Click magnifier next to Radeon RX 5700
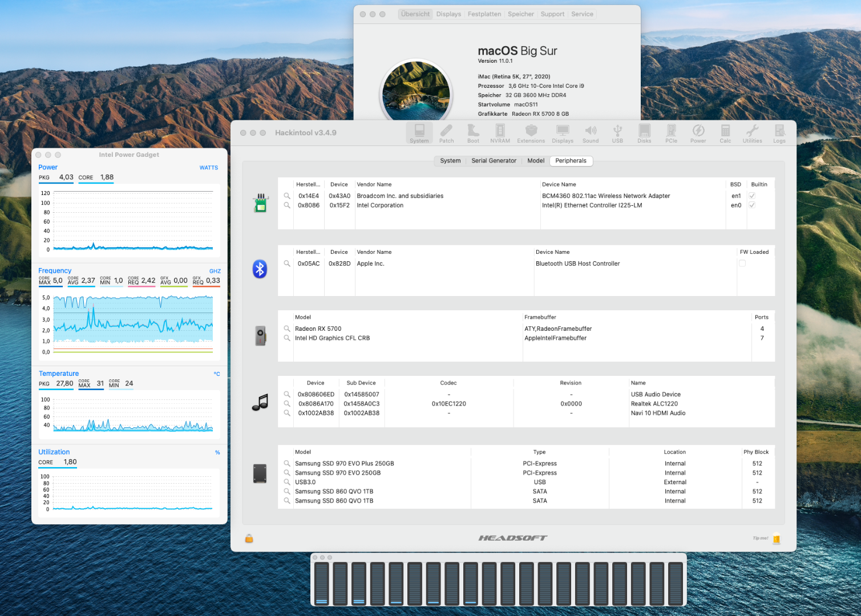Screen dimensions: 861x616 pos(287,329)
